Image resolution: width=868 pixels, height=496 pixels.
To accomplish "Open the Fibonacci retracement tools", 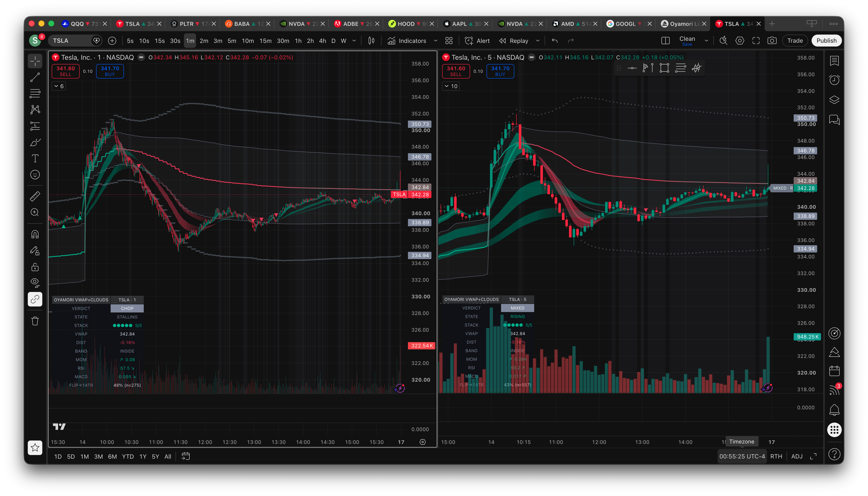I will 35,93.
